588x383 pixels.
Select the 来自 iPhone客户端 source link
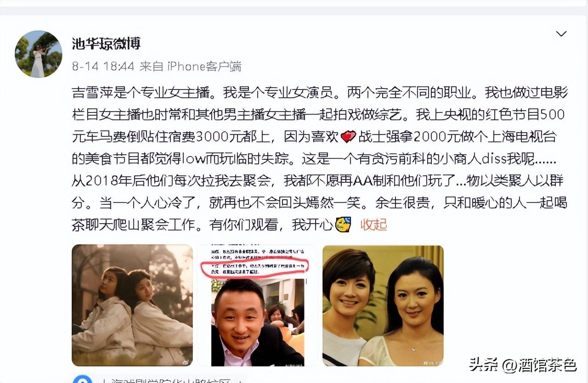(190, 66)
